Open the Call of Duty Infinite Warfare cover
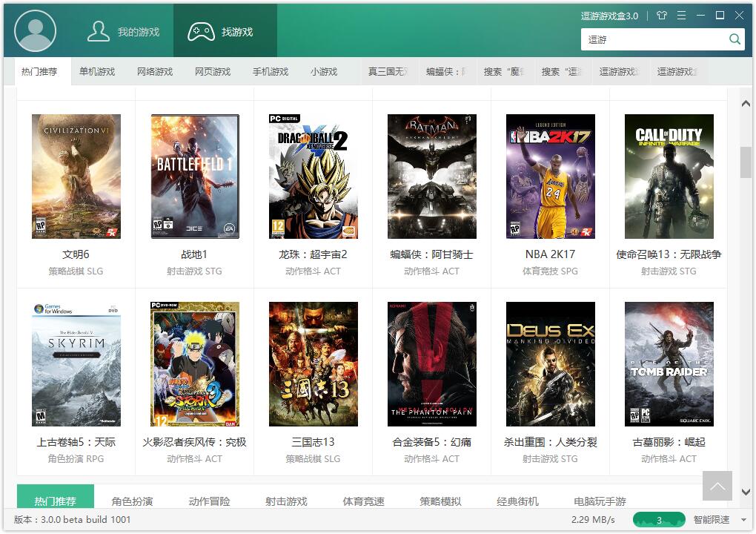The height and width of the screenshot is (534, 756). click(669, 177)
